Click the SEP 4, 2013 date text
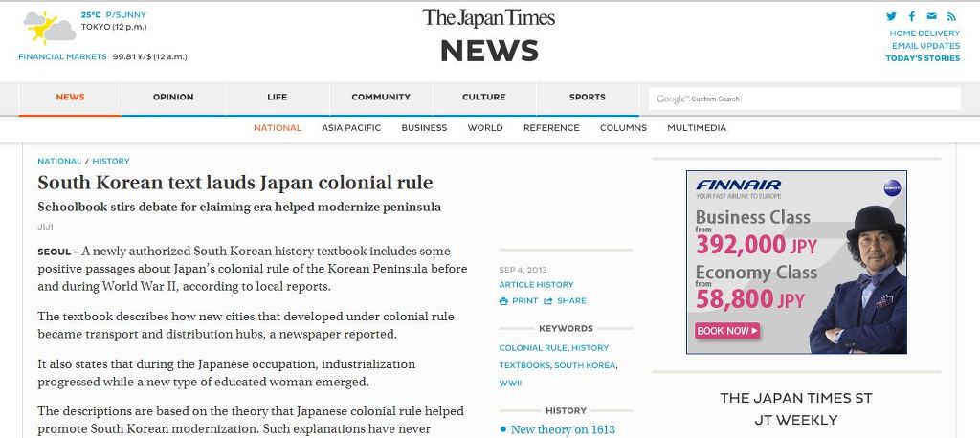980x438 pixels. 523,270
